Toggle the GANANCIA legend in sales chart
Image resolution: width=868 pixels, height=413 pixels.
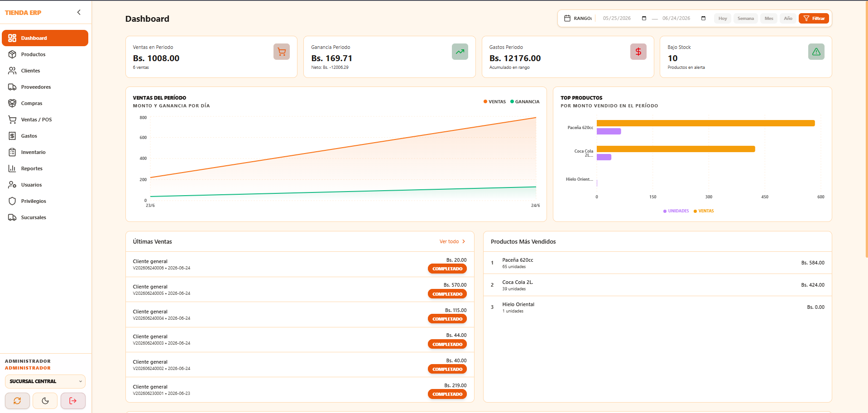tap(525, 102)
